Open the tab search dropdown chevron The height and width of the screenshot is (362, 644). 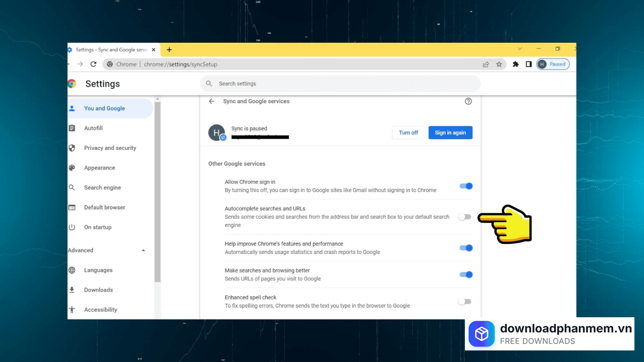click(x=520, y=49)
